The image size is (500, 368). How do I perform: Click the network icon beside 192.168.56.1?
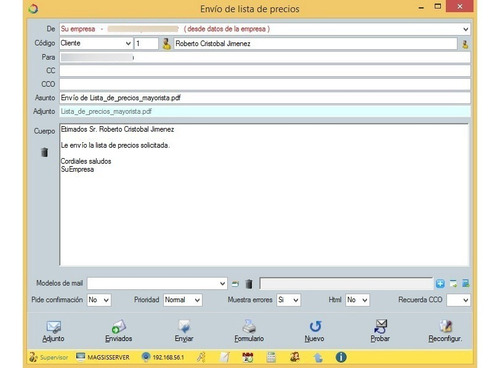146,357
